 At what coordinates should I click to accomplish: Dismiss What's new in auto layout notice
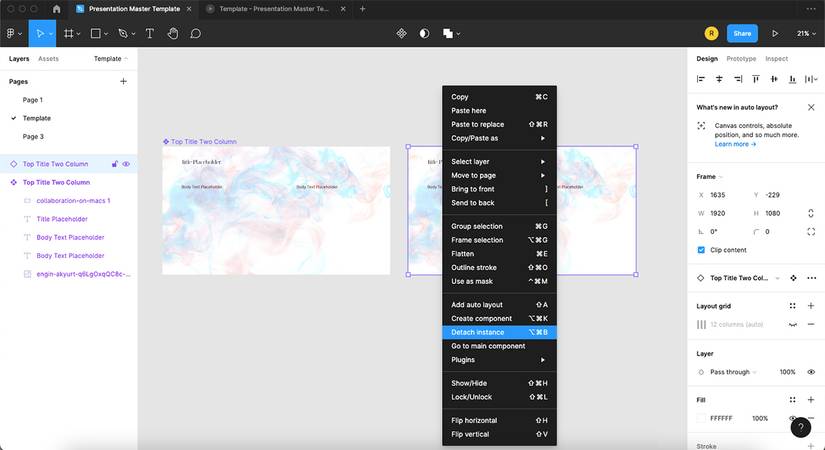(x=811, y=107)
